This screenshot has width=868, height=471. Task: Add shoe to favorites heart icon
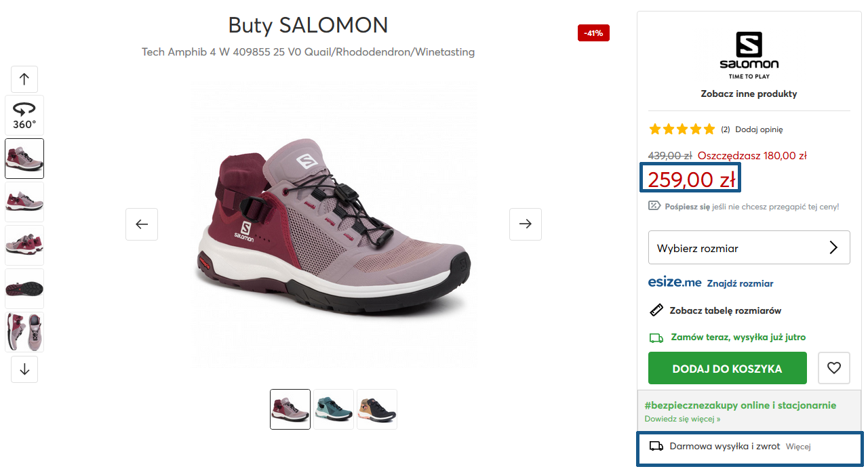(834, 368)
